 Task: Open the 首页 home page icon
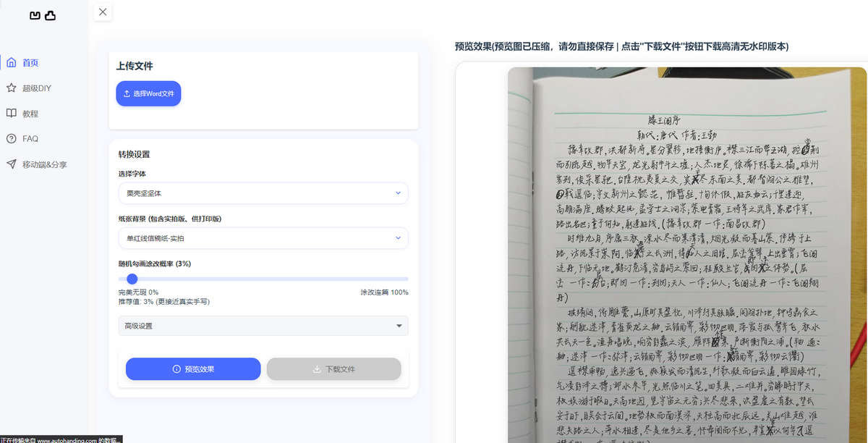(11, 63)
